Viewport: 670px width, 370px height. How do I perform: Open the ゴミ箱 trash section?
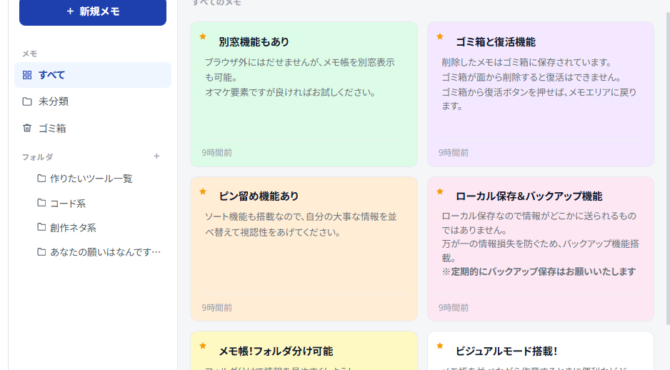pos(93,128)
